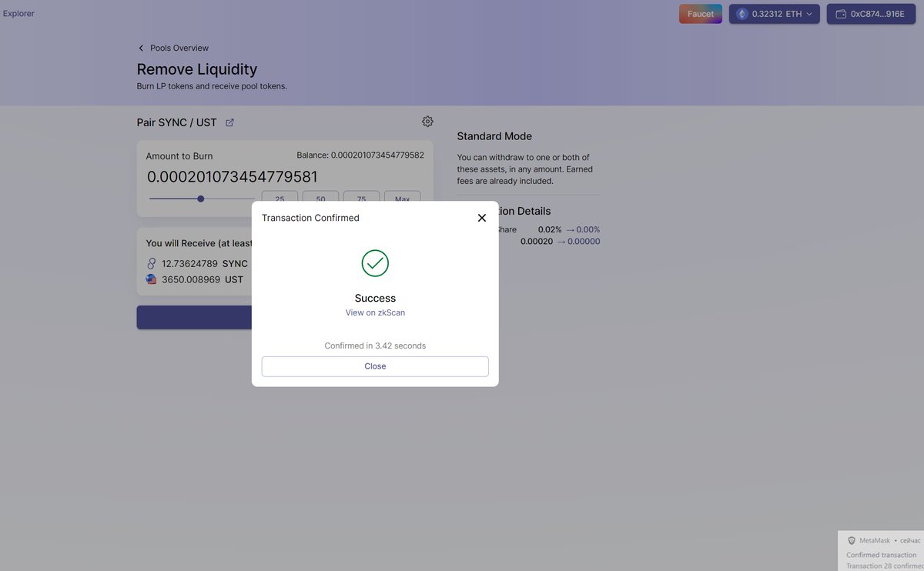Go back to Pools Overview
This screenshot has width=924, height=571.
coord(179,48)
